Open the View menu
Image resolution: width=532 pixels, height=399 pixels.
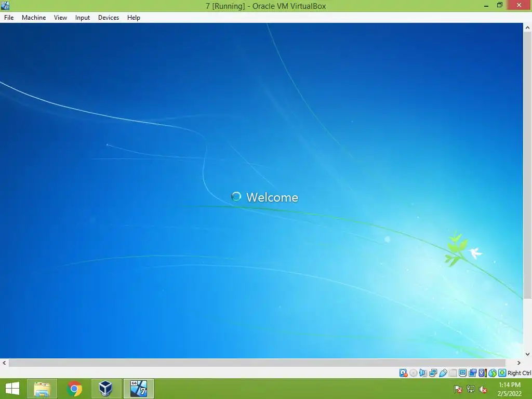click(60, 18)
